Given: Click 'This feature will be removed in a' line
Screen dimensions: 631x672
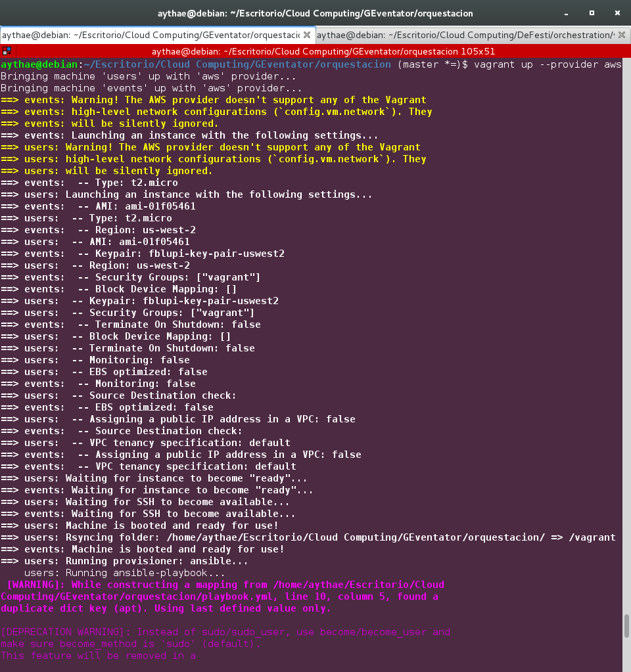Looking at the screenshot, I should pos(98,656).
